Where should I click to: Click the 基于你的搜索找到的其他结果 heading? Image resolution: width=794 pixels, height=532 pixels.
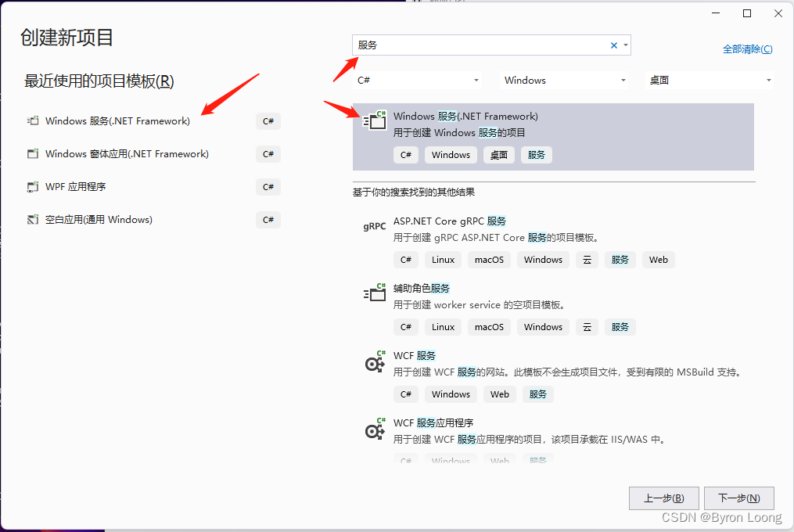[414, 192]
